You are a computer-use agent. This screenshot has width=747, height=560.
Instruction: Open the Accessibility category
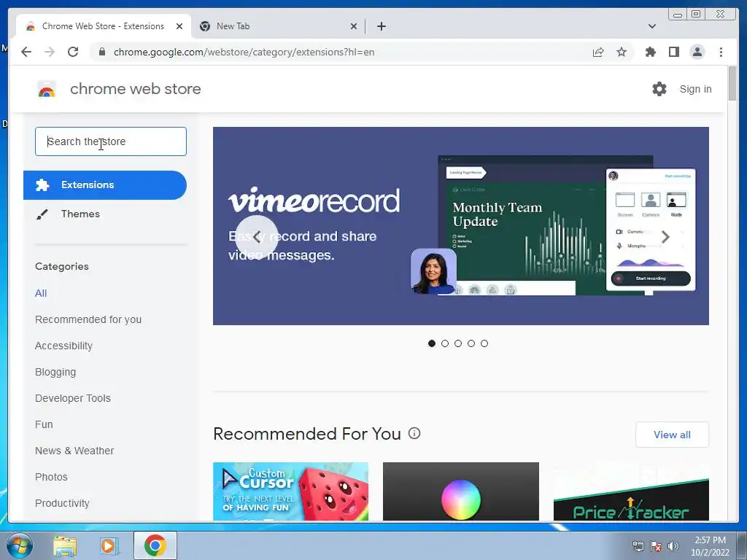pos(64,346)
